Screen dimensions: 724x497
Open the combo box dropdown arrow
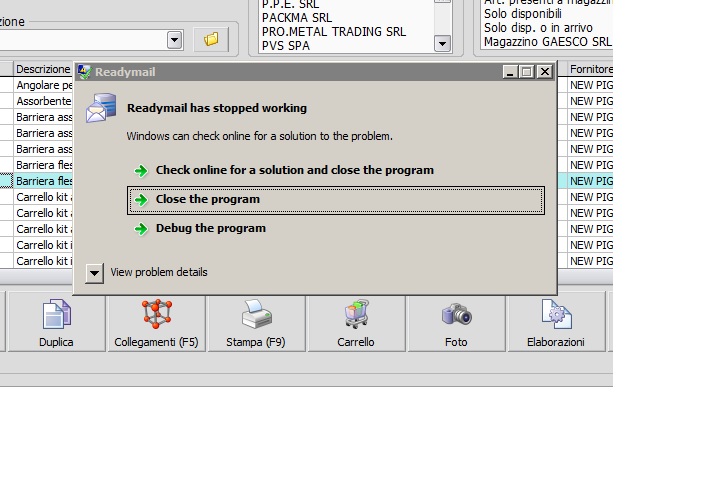click(175, 40)
